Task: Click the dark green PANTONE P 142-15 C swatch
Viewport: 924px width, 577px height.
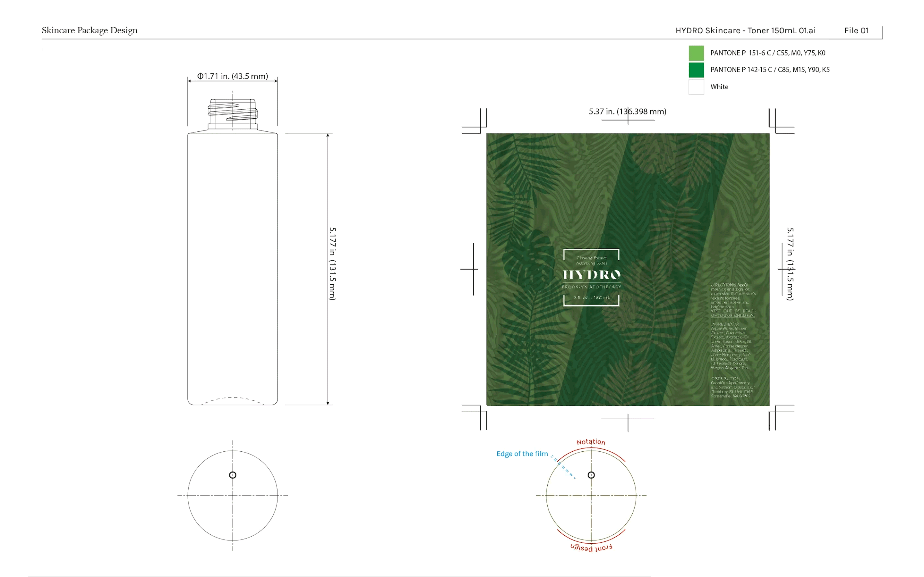Action: (696, 70)
